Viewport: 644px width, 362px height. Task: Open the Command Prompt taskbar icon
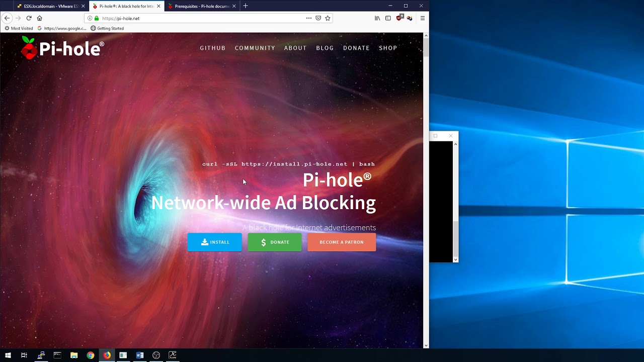coord(57,355)
